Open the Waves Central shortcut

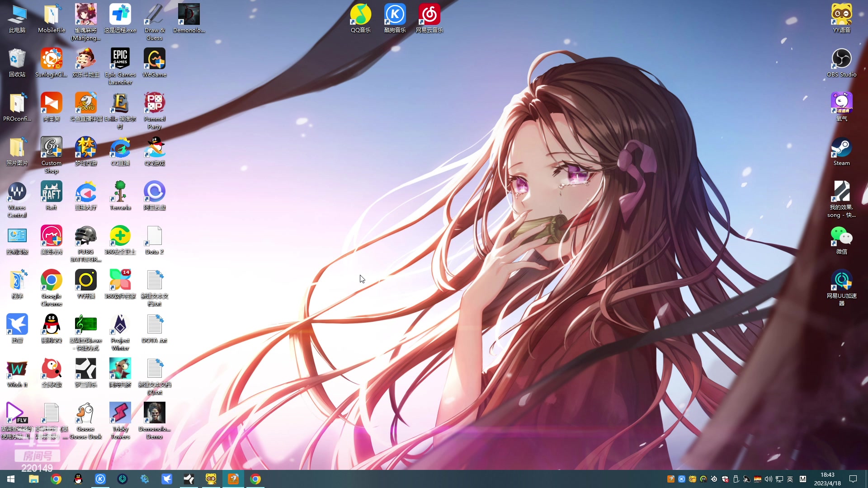click(17, 199)
